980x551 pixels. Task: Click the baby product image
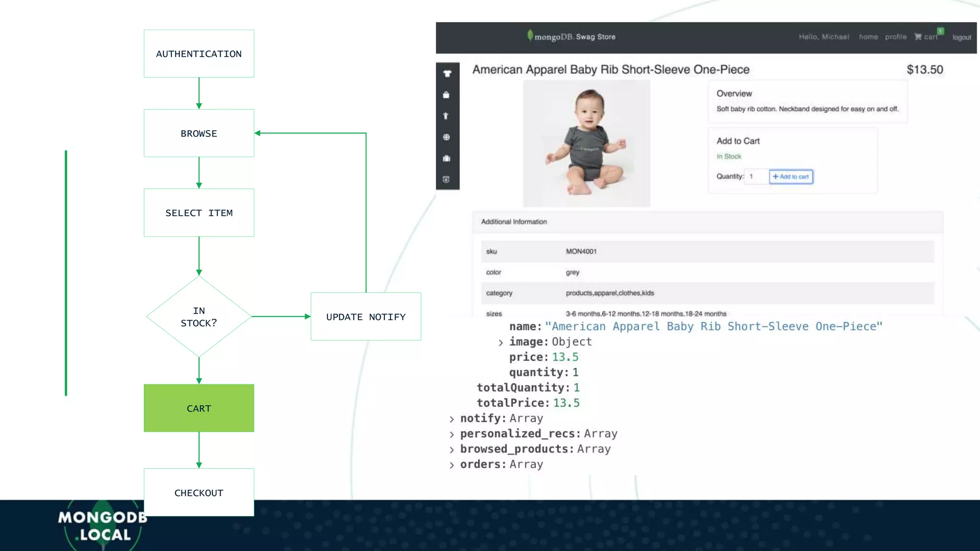(x=586, y=143)
